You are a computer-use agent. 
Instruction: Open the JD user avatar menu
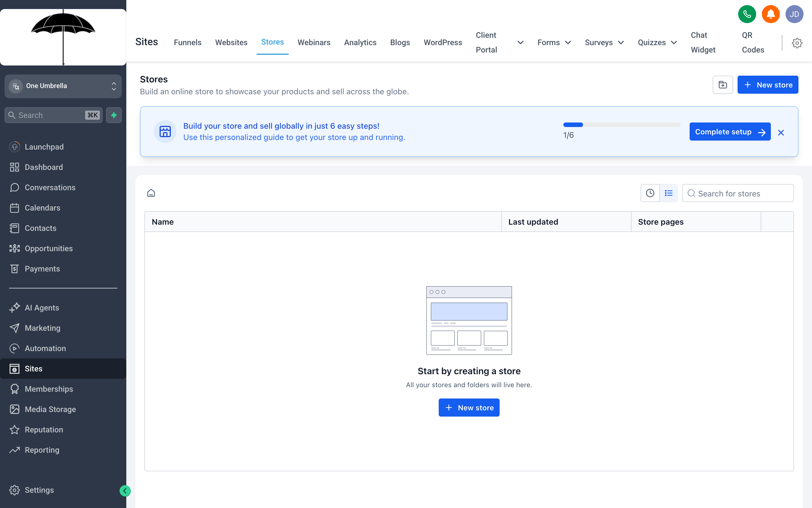click(794, 14)
